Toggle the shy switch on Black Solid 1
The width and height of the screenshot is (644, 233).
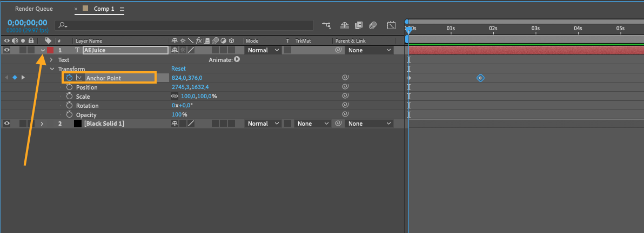(175, 123)
